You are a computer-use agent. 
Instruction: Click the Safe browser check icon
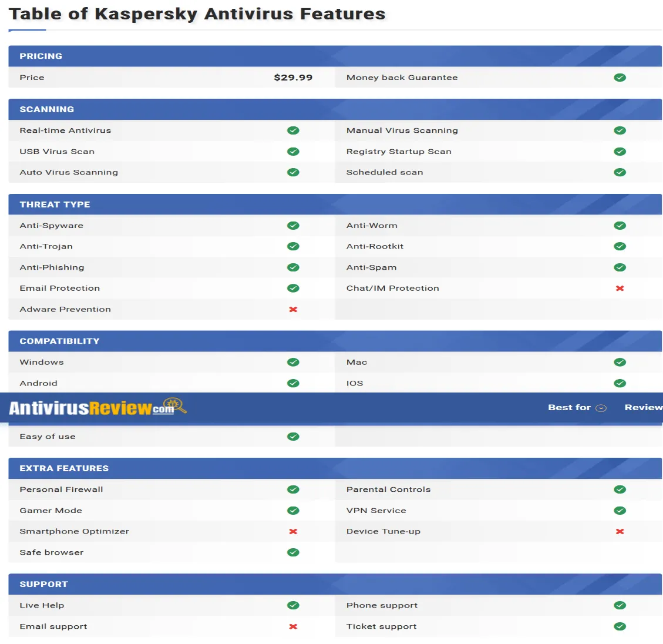tap(293, 552)
